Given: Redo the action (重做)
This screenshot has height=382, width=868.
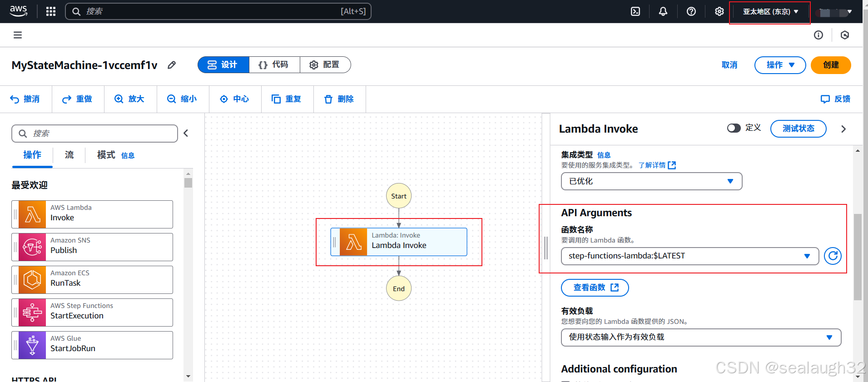Looking at the screenshot, I should (77, 99).
